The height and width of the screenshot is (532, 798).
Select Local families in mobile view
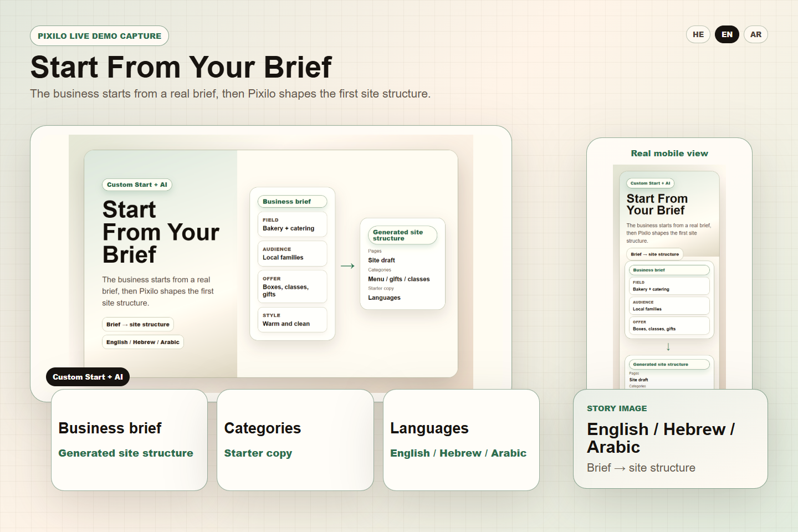click(x=669, y=306)
